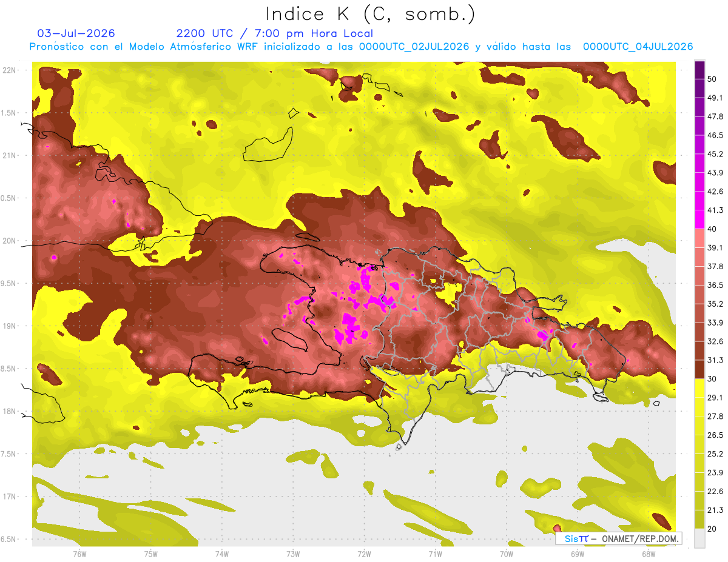This screenshot has width=728, height=562.
Task: Click the "36.5" color scale value
Action: coord(715,285)
